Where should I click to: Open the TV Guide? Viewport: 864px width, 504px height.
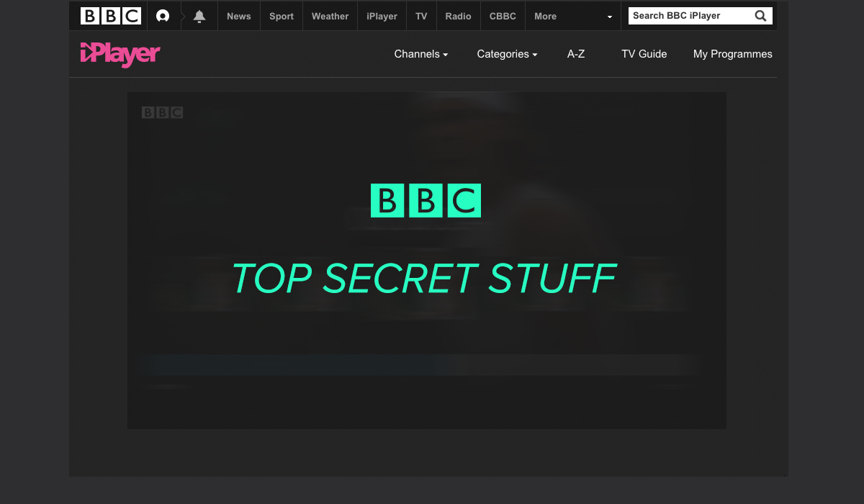coord(644,54)
